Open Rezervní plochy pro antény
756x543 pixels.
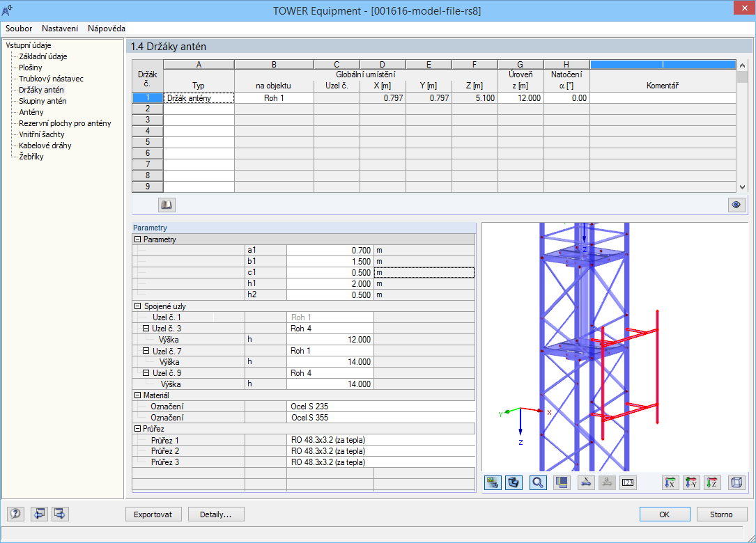point(65,123)
